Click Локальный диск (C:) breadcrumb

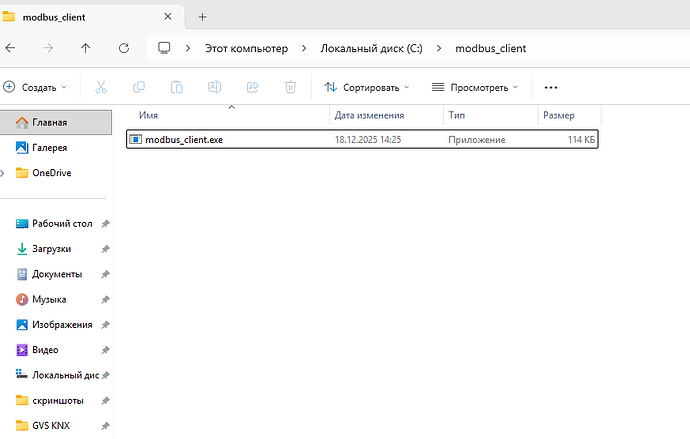coord(371,48)
